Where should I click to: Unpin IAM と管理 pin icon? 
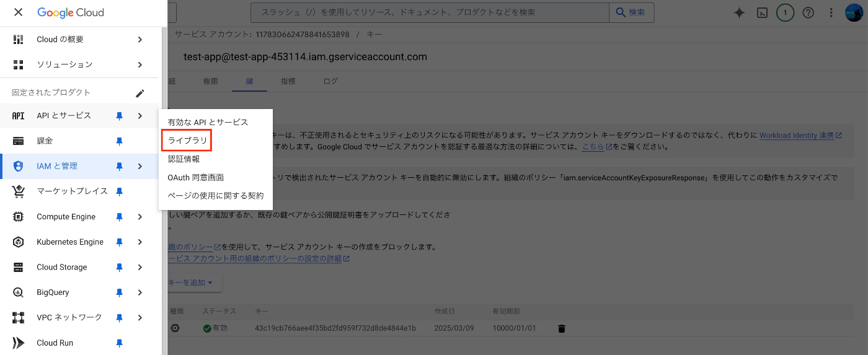pos(120,166)
